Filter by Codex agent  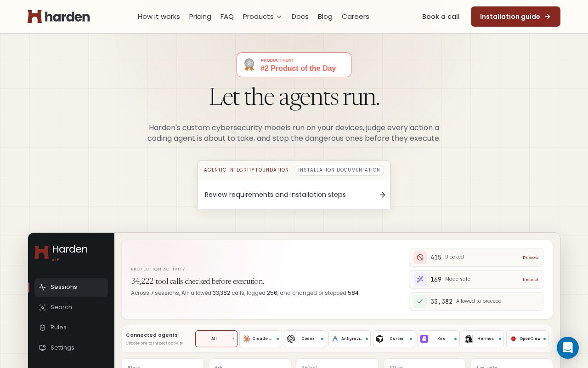click(305, 339)
